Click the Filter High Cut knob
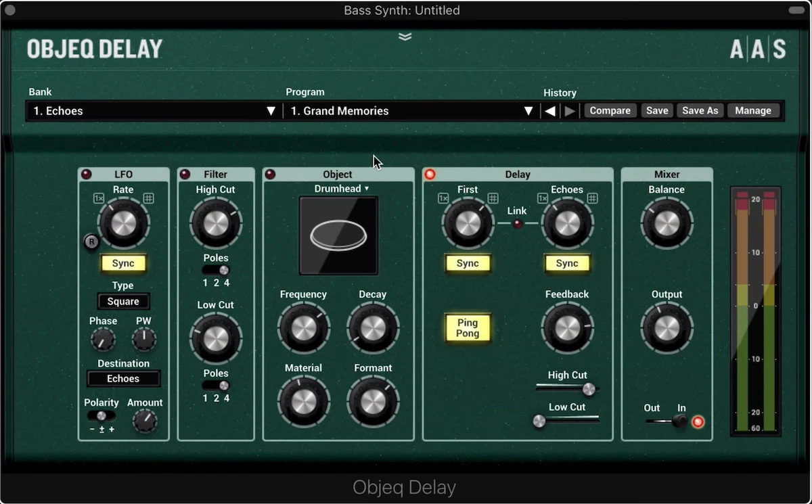 (216, 224)
